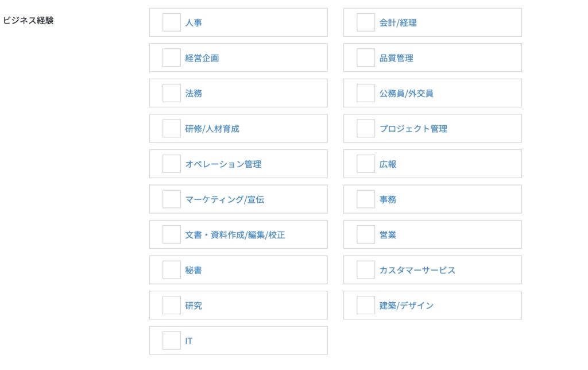Select the 法務 checkbox
Image resolution: width=588 pixels, height=370 pixels.
click(171, 93)
